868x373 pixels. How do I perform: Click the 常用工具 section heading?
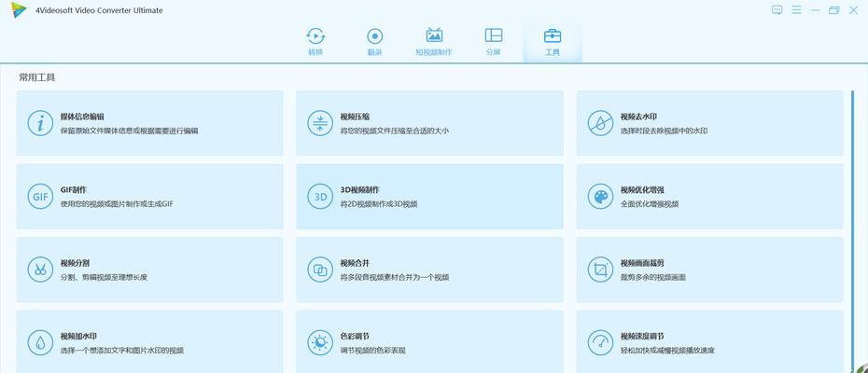coord(37,77)
